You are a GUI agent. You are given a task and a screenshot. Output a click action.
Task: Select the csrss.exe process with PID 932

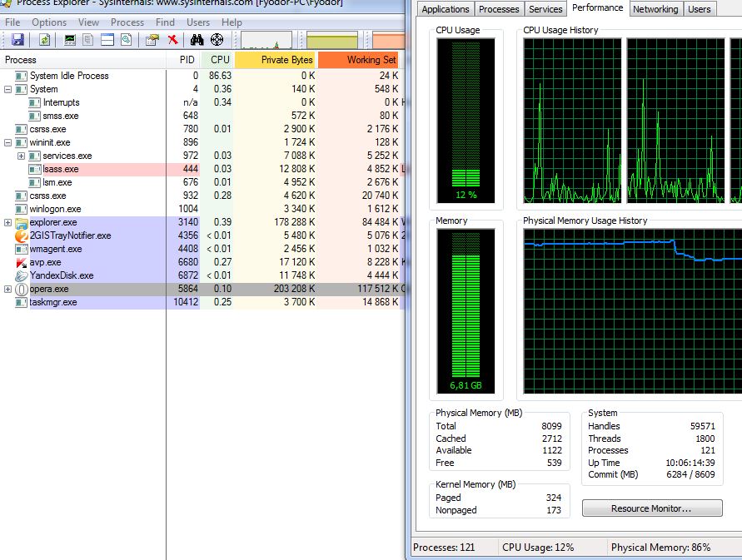(202, 196)
